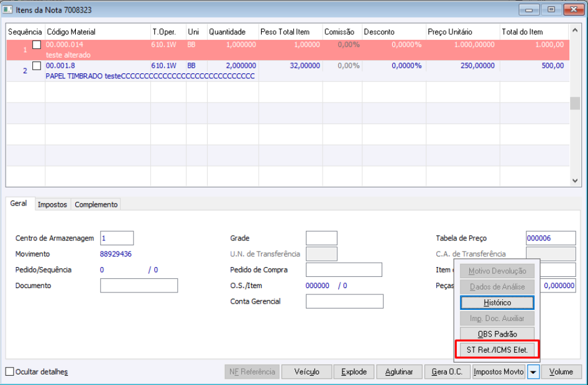Close the Itens da Nota window
This screenshot has width=588, height=385.
click(x=574, y=10)
